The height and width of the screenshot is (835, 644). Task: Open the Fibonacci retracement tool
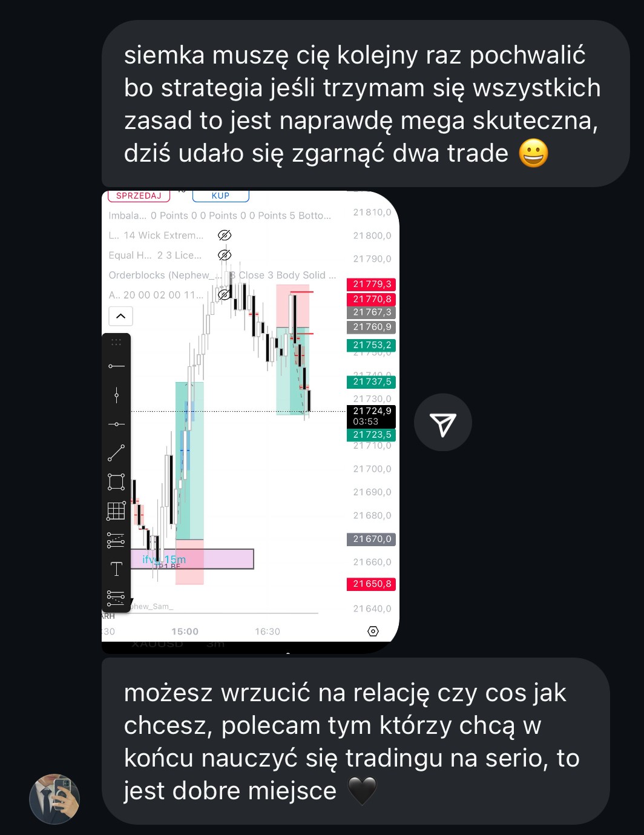(x=116, y=540)
